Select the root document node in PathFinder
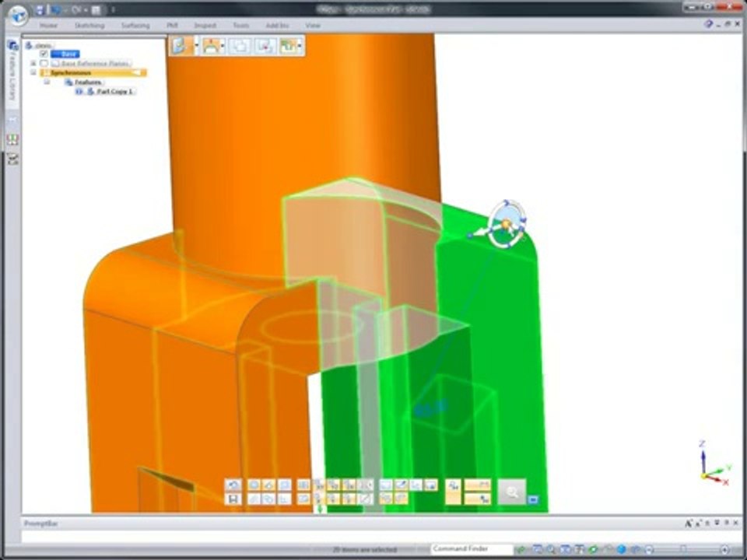Viewport: 747px width, 560px height. [x=39, y=46]
